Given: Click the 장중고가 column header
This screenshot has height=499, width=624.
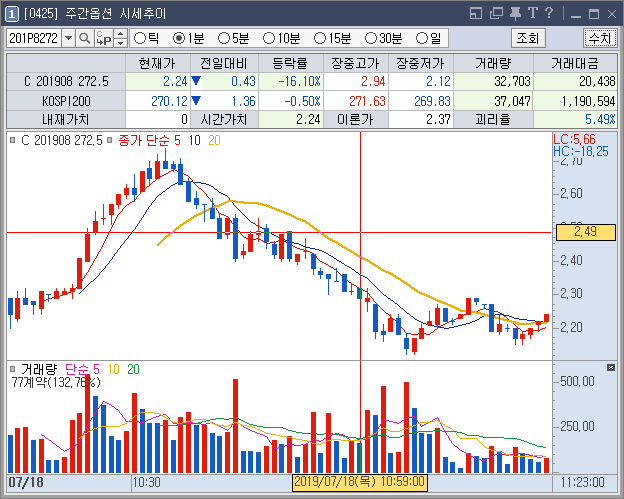Looking at the screenshot, I should click(355, 63).
